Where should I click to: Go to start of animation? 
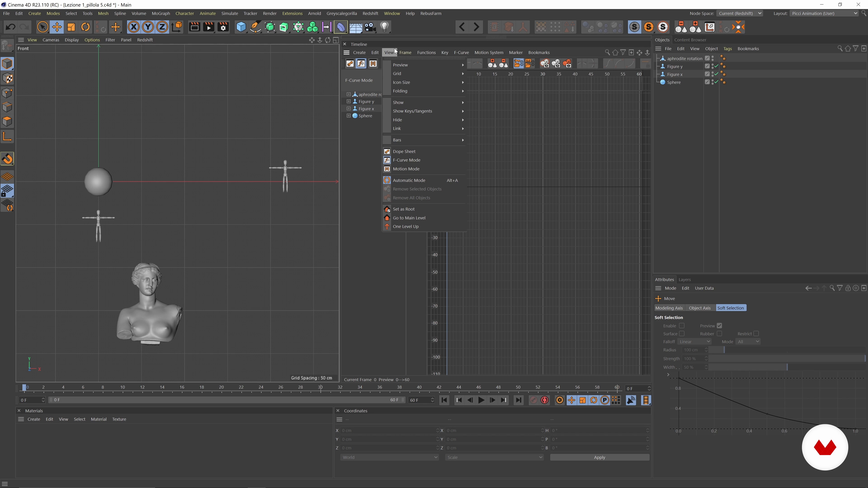click(444, 400)
